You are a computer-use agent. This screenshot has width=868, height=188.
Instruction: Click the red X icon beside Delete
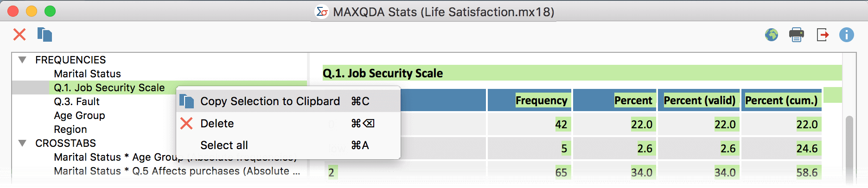tap(186, 123)
